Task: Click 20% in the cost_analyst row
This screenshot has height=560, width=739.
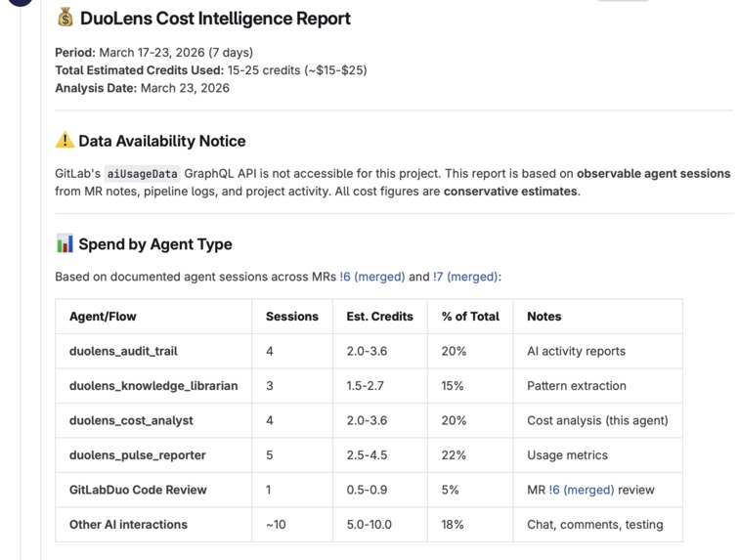Action: click(x=454, y=420)
